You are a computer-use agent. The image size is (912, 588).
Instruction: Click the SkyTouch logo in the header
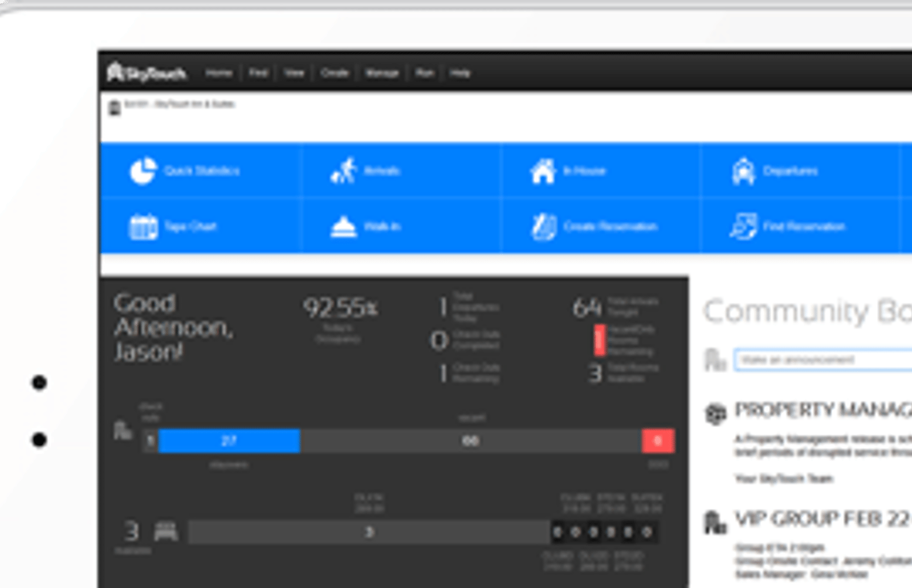pos(146,72)
